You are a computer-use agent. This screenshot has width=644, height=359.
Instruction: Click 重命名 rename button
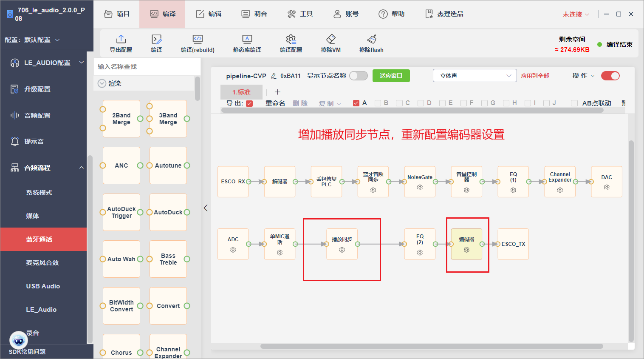[275, 103]
